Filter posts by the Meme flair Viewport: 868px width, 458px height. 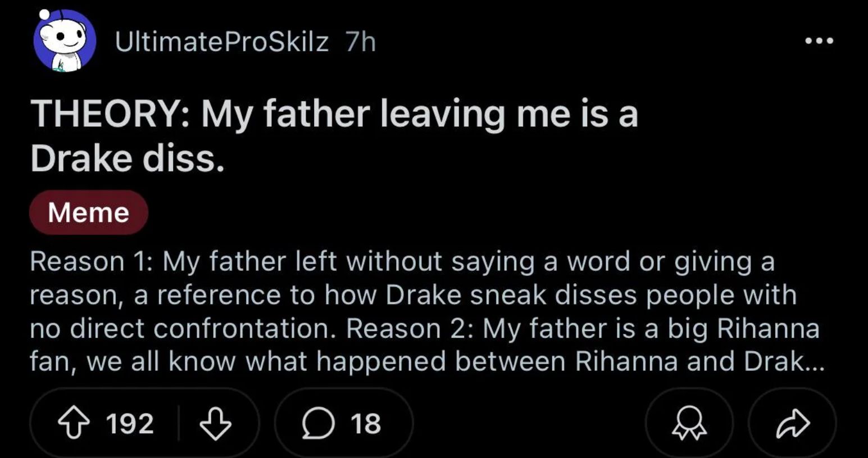(89, 212)
